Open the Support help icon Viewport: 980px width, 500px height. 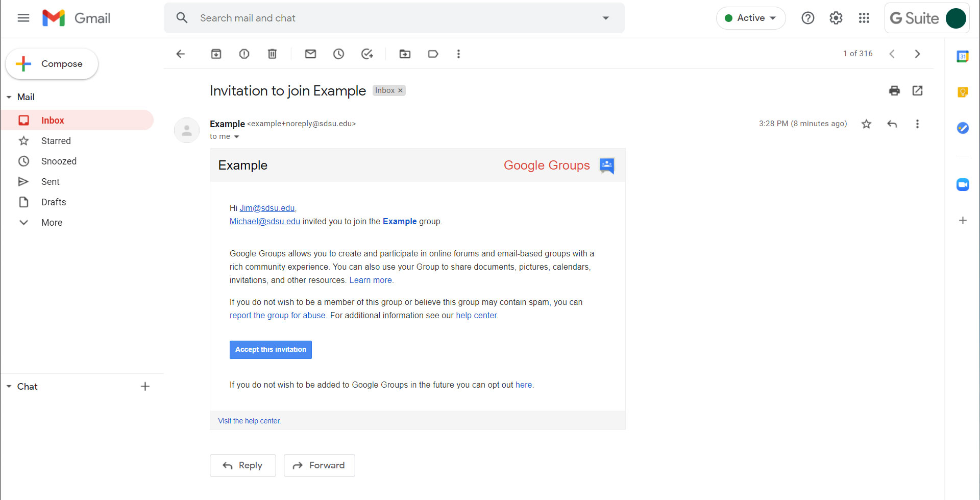[x=807, y=18]
